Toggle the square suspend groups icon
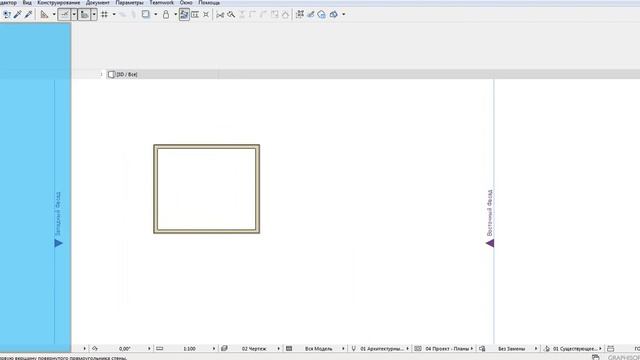 click(145, 15)
